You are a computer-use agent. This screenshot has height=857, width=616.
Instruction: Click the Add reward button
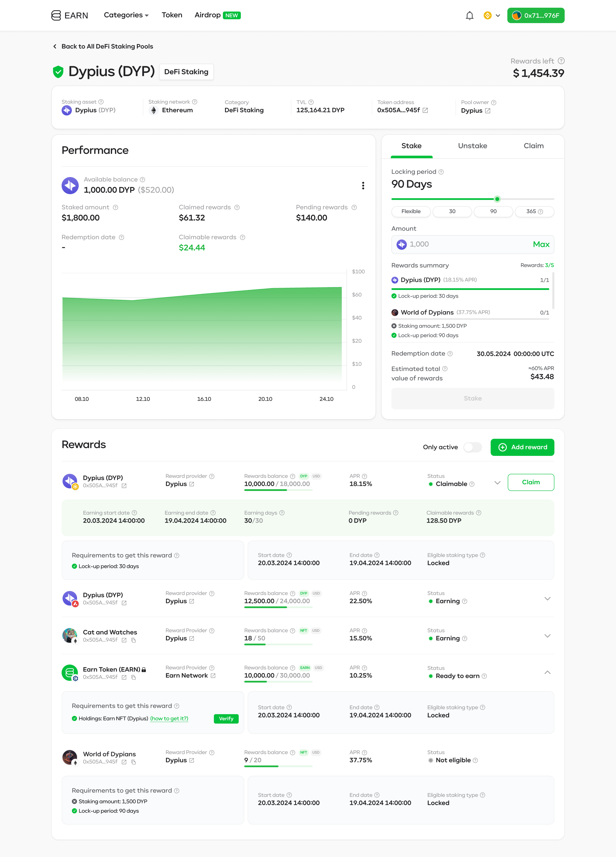coord(522,447)
